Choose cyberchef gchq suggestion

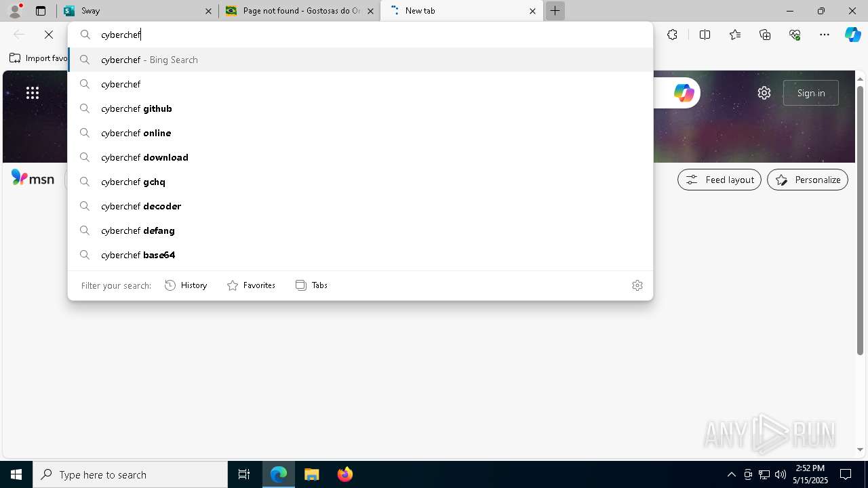pyautogui.click(x=360, y=182)
